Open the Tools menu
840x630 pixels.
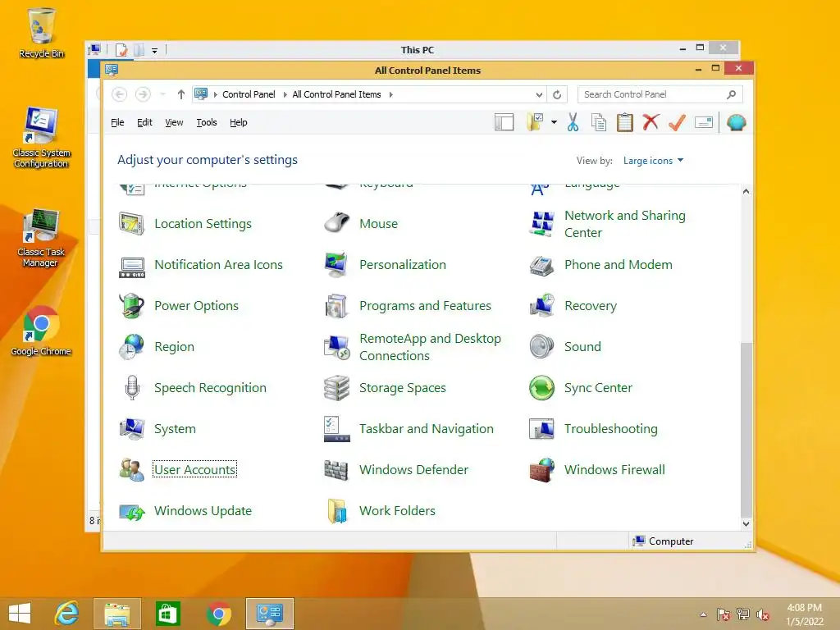point(207,123)
